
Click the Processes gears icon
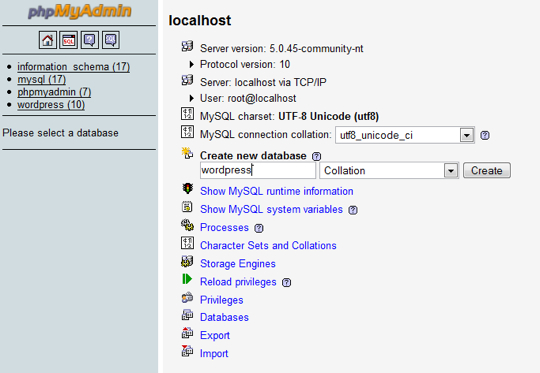click(x=187, y=225)
